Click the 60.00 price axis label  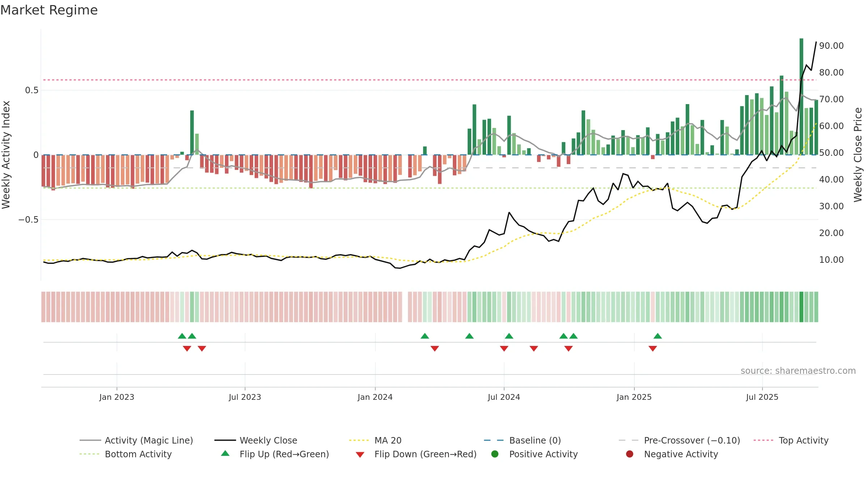[831, 126]
